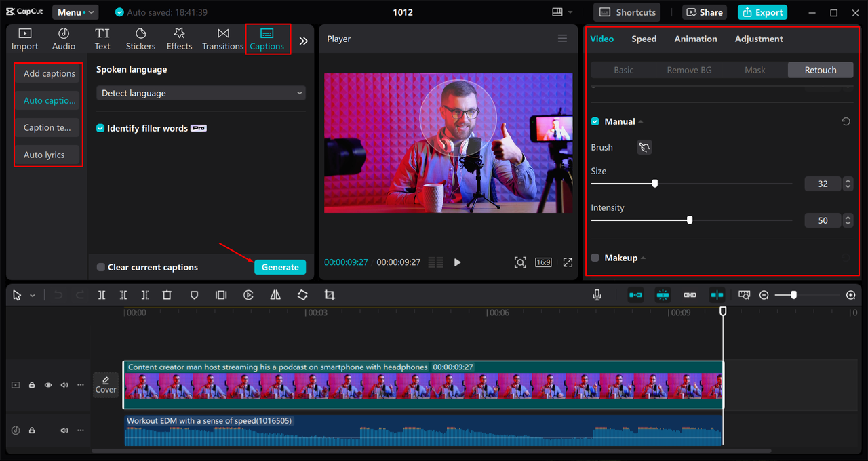This screenshot has height=461, width=868.
Task: Click the Crop tool icon
Action: tap(330, 295)
